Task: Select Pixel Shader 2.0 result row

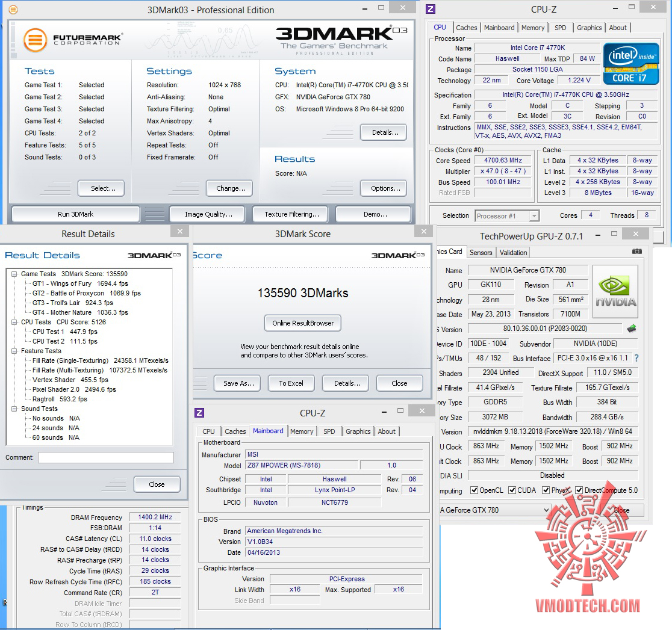Action: (x=74, y=389)
